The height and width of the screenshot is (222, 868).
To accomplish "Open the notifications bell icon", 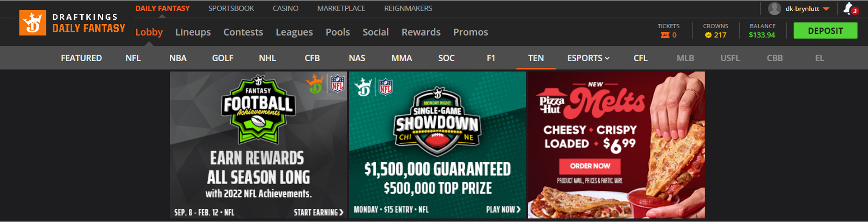I will (x=848, y=8).
